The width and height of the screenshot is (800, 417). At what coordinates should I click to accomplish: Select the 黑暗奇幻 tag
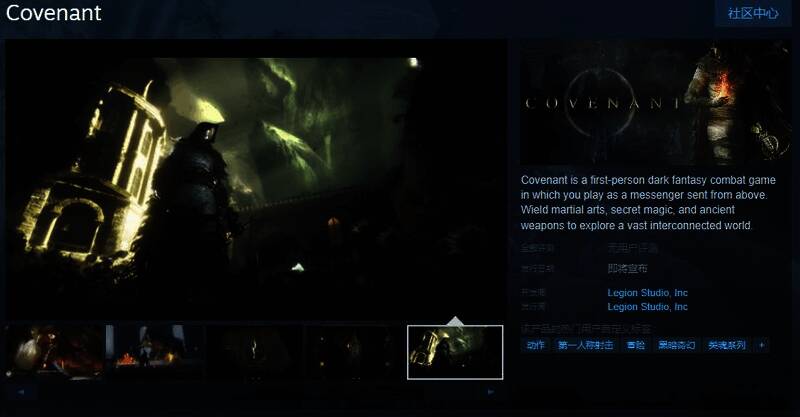tap(676, 345)
